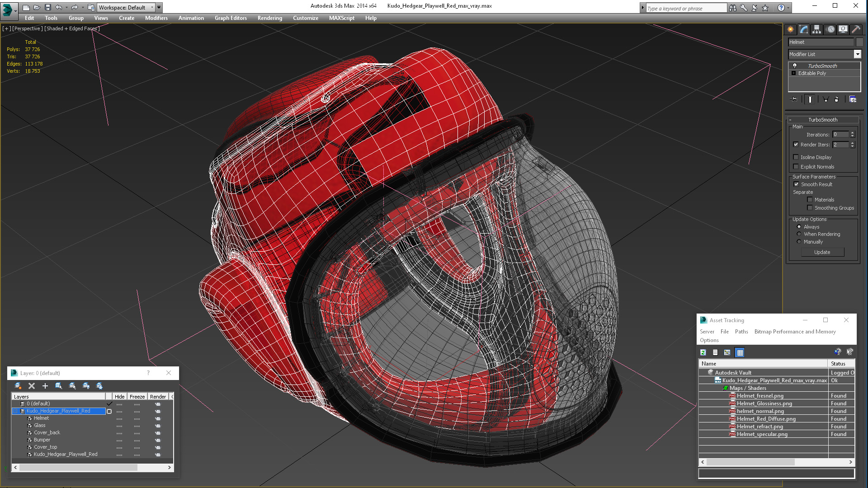Switch to the Create command panel tab
The width and height of the screenshot is (868, 488).
(791, 29)
